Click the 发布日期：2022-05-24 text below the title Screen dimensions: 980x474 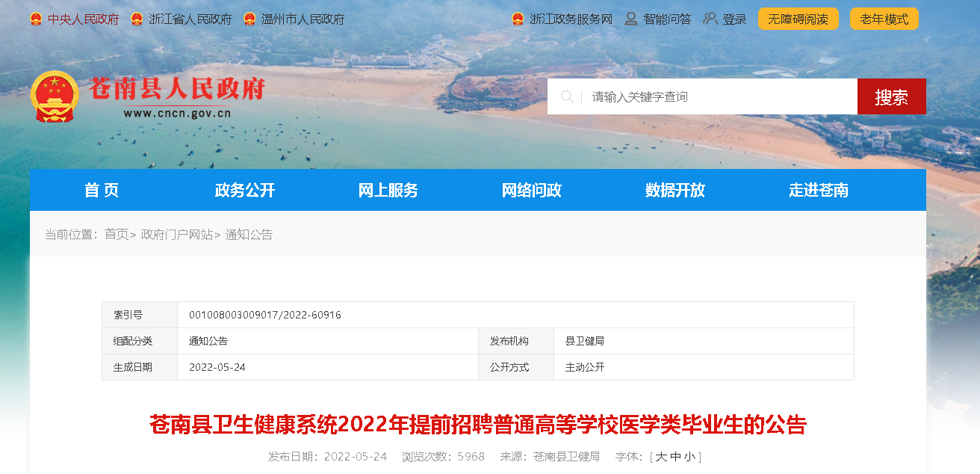point(328,457)
